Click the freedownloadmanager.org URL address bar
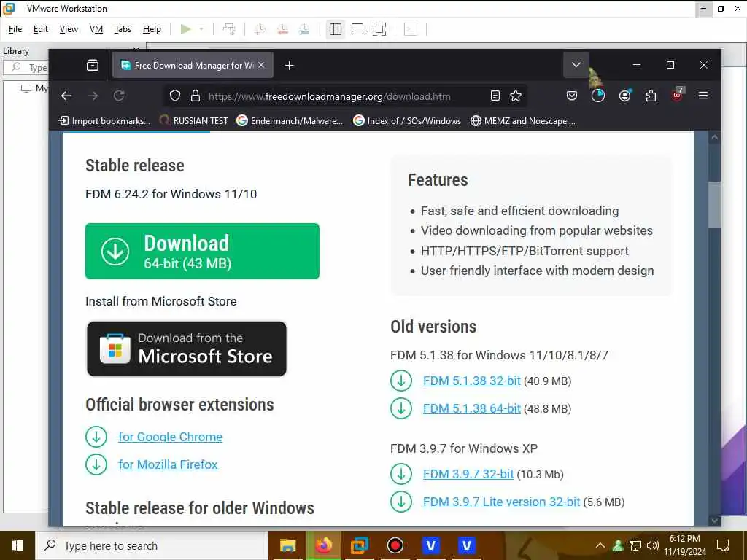 pyautogui.click(x=330, y=96)
